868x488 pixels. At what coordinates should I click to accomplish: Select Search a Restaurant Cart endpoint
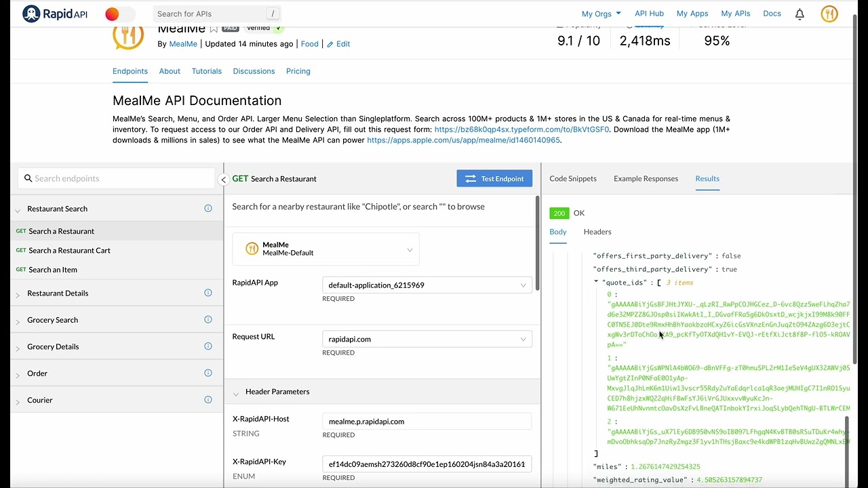click(x=117, y=250)
